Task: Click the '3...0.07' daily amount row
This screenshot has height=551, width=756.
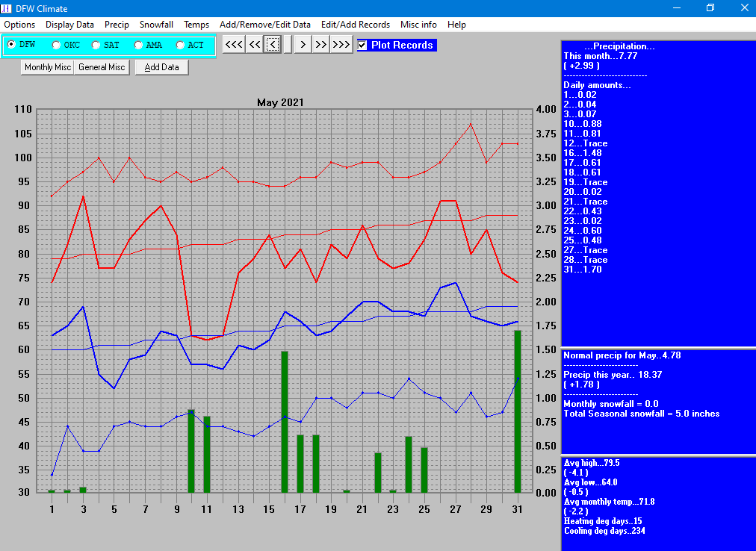Action: [580, 114]
